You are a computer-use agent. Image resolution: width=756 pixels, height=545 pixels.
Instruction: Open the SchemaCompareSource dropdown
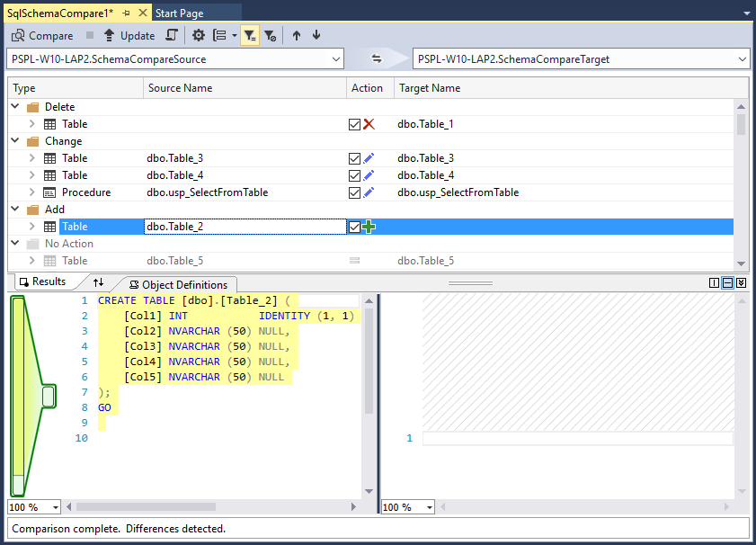tap(336, 59)
